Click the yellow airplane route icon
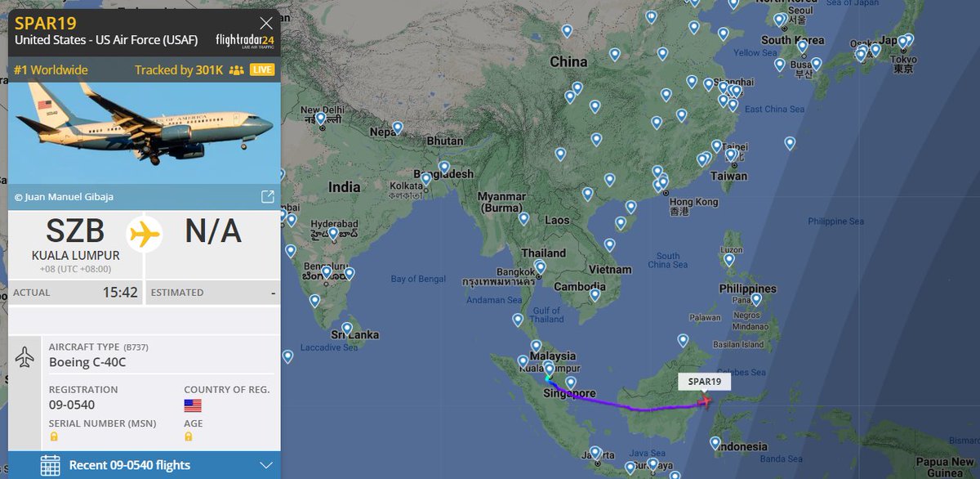 pyautogui.click(x=145, y=235)
